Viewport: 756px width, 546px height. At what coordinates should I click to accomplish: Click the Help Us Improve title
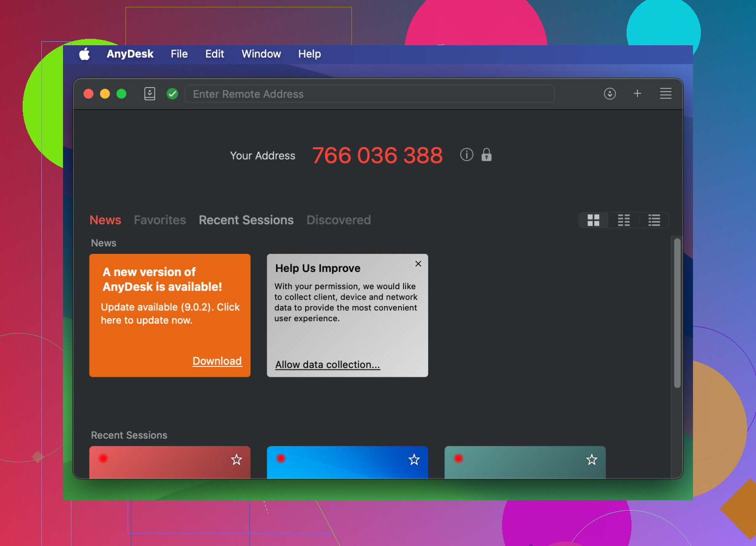point(318,268)
